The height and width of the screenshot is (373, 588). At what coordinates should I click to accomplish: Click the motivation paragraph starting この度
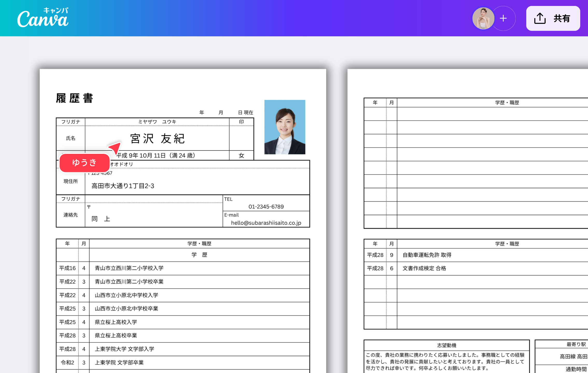click(x=445, y=362)
